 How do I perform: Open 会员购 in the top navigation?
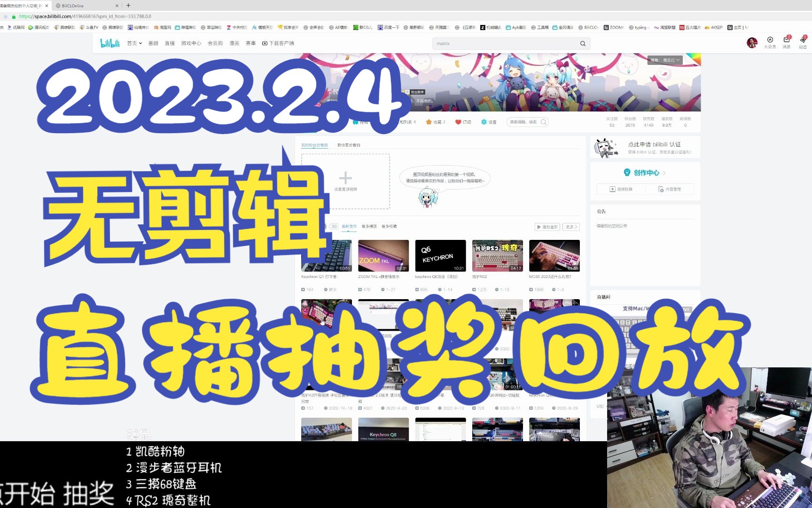[215, 43]
